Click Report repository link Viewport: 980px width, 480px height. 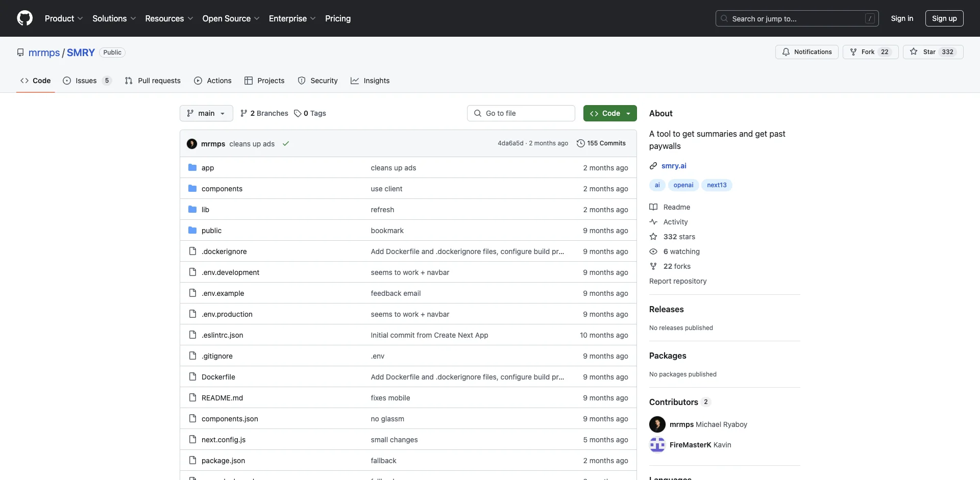pos(678,281)
